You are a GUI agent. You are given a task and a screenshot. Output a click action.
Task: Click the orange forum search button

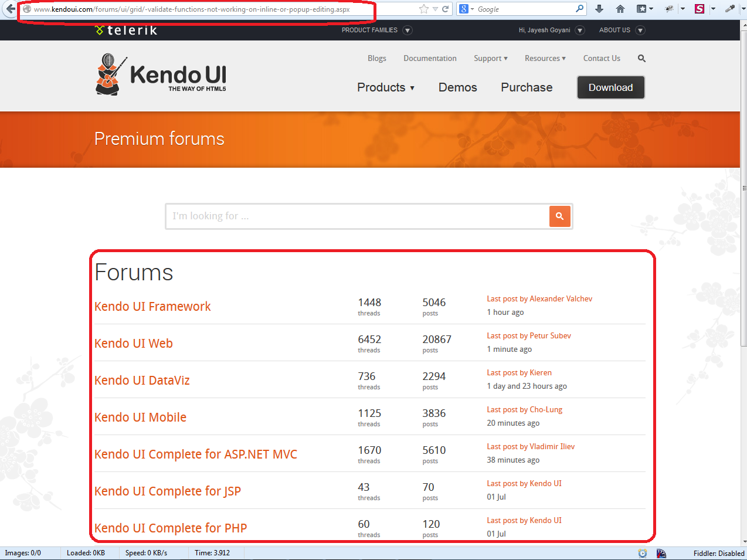click(560, 216)
